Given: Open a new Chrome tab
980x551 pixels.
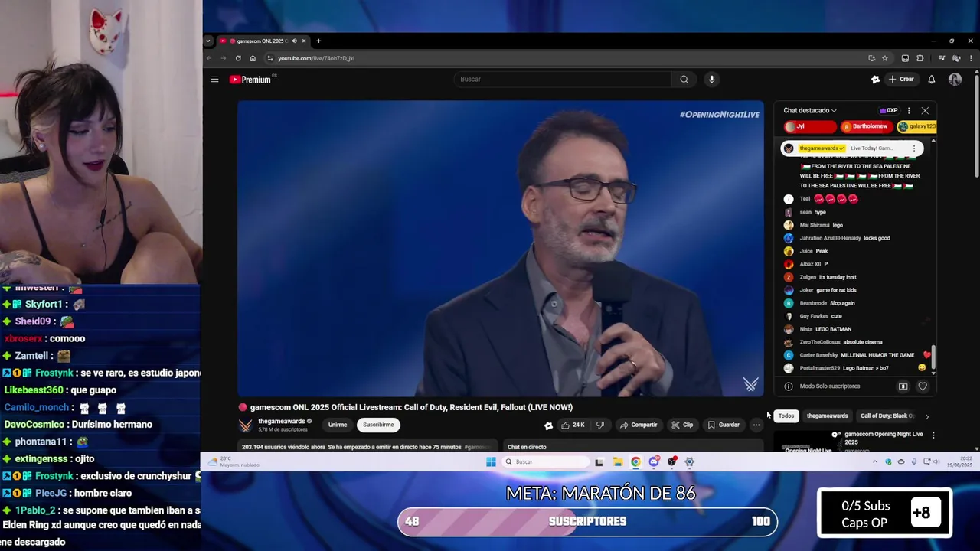Looking at the screenshot, I should point(318,41).
